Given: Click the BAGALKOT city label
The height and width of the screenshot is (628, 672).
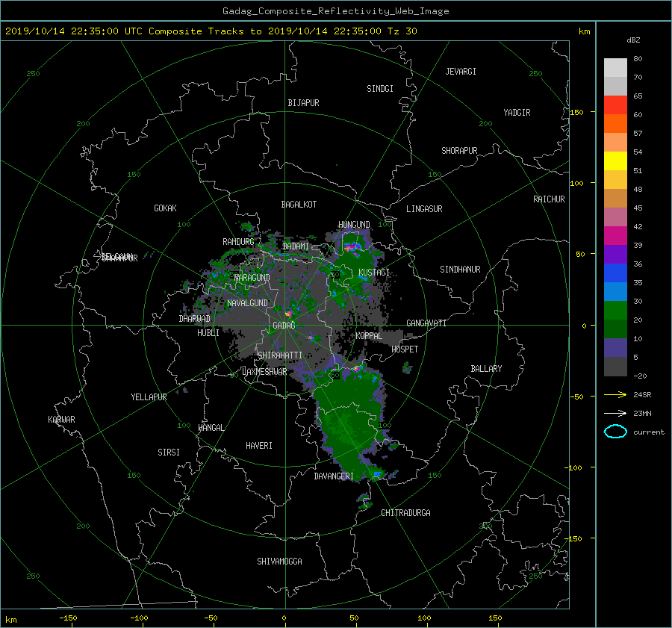Looking at the screenshot, I should click(x=299, y=205).
